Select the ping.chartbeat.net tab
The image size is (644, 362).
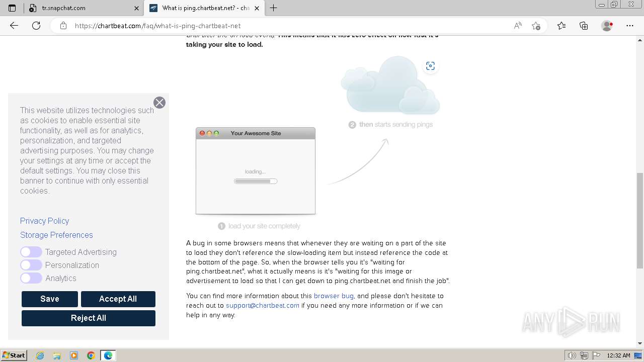click(x=204, y=8)
